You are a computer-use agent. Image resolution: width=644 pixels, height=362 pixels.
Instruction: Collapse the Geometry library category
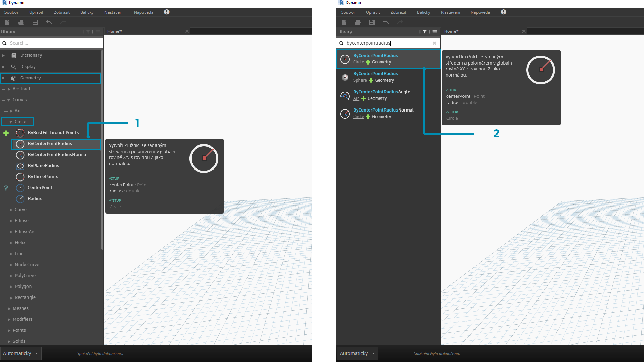(x=3, y=78)
